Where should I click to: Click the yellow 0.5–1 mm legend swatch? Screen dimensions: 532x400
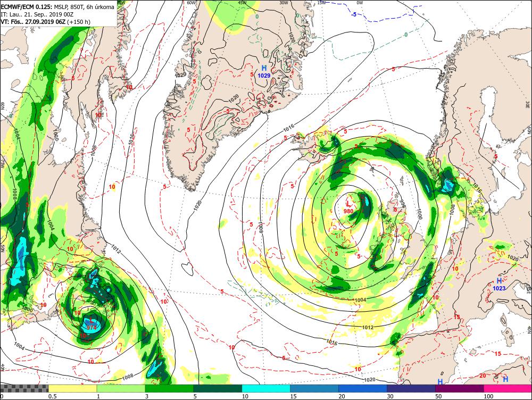click(x=72, y=388)
